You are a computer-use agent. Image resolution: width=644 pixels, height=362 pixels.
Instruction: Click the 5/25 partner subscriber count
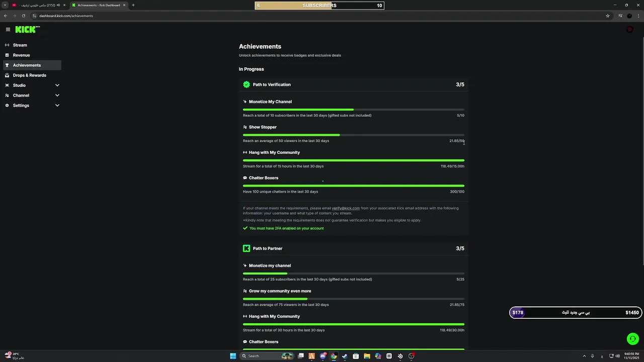[x=460, y=280]
